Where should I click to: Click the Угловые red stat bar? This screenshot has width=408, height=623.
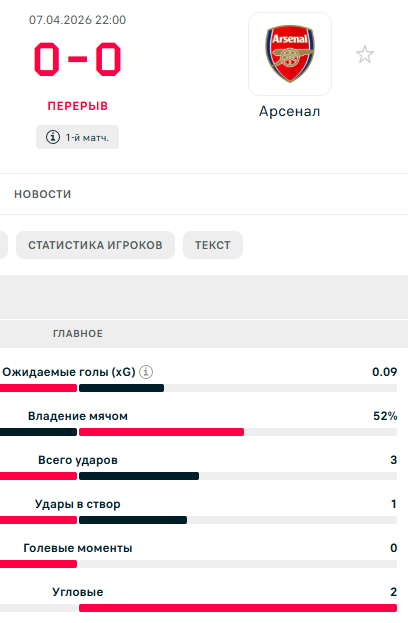click(x=238, y=608)
